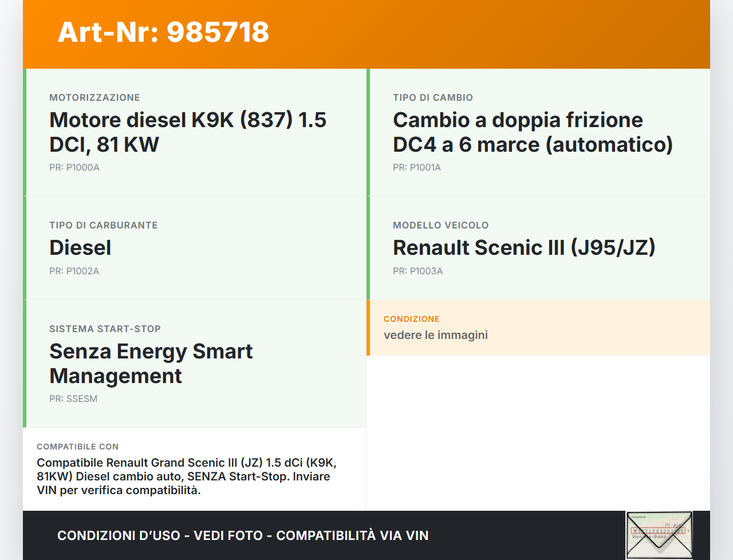This screenshot has width=733, height=560.
Task: Click the envelope VIN icon
Action: pos(659,535)
